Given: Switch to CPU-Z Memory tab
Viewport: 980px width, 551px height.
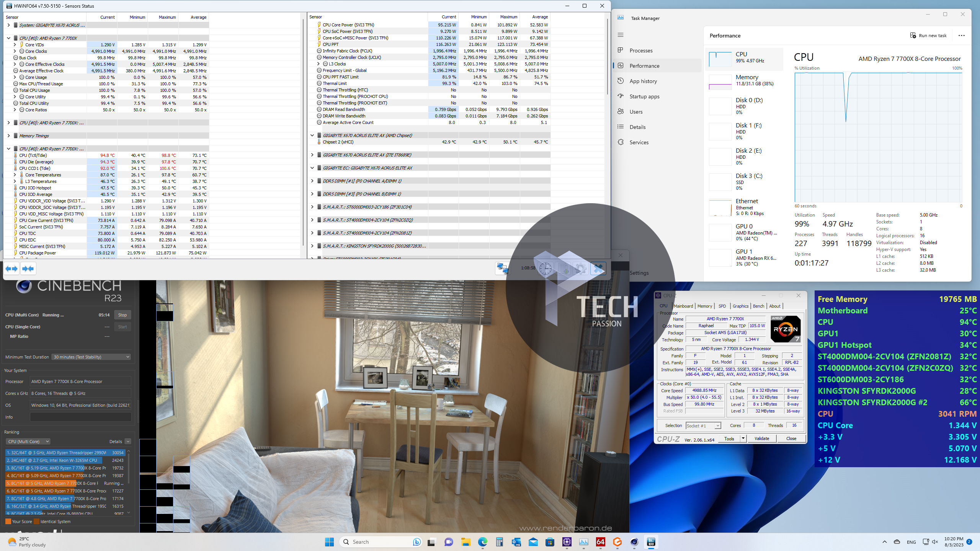Looking at the screenshot, I should tap(704, 306).
